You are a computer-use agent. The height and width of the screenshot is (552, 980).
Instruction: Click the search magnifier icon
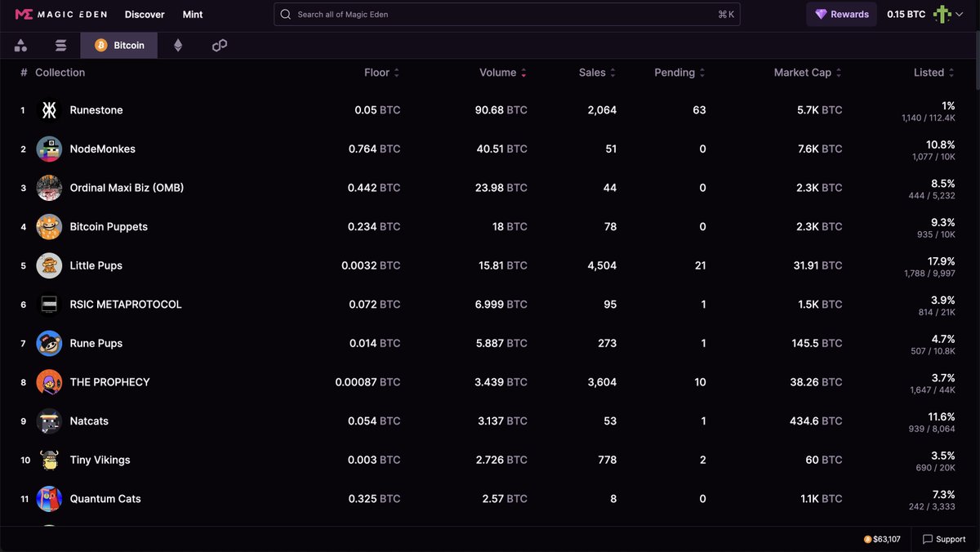tap(286, 14)
